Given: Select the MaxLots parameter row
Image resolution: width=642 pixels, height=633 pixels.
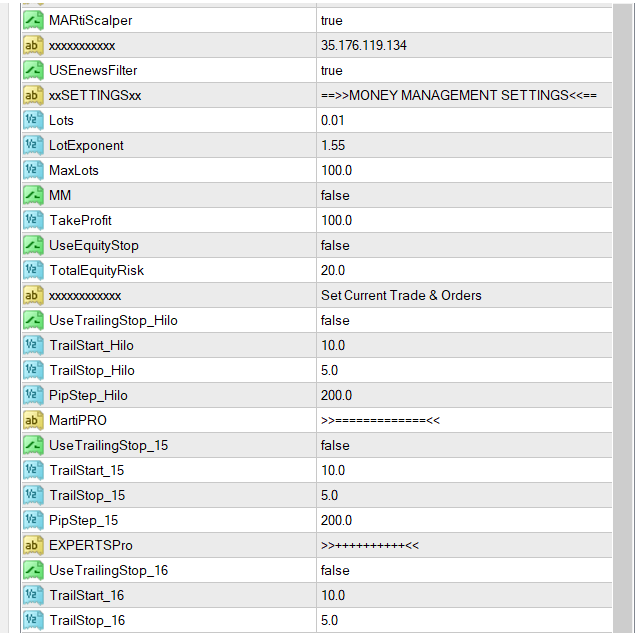Looking at the screenshot, I should pyautogui.click(x=74, y=170).
